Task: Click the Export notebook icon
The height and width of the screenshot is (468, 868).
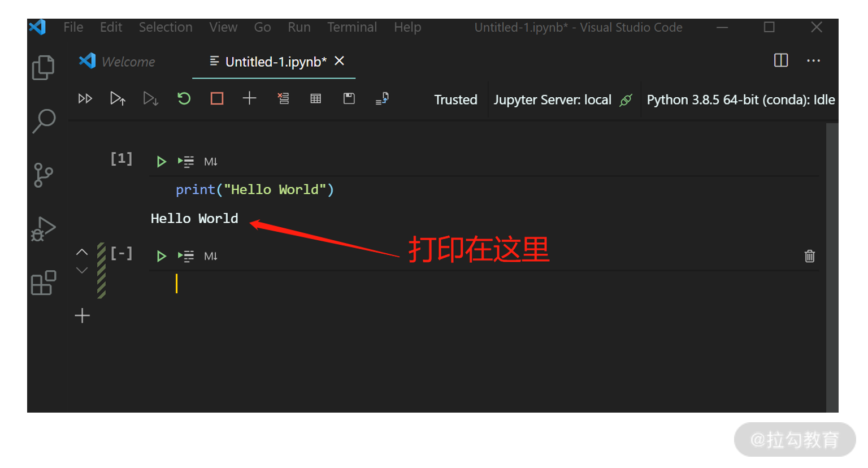Action: 382,99
